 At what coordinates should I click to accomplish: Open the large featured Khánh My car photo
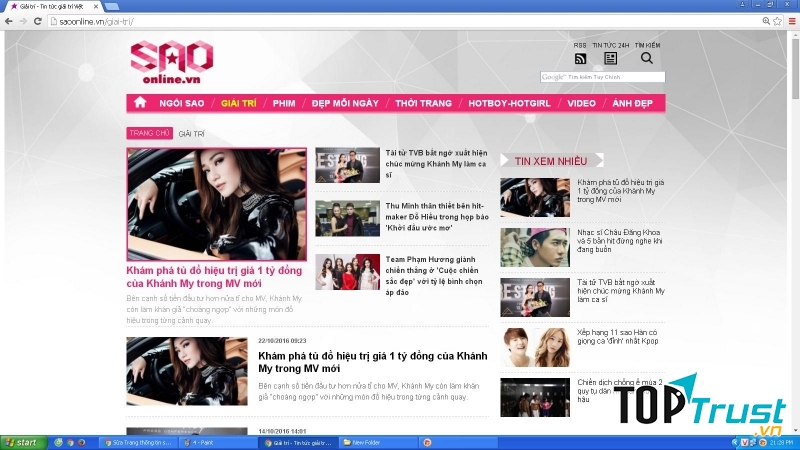tap(217, 205)
